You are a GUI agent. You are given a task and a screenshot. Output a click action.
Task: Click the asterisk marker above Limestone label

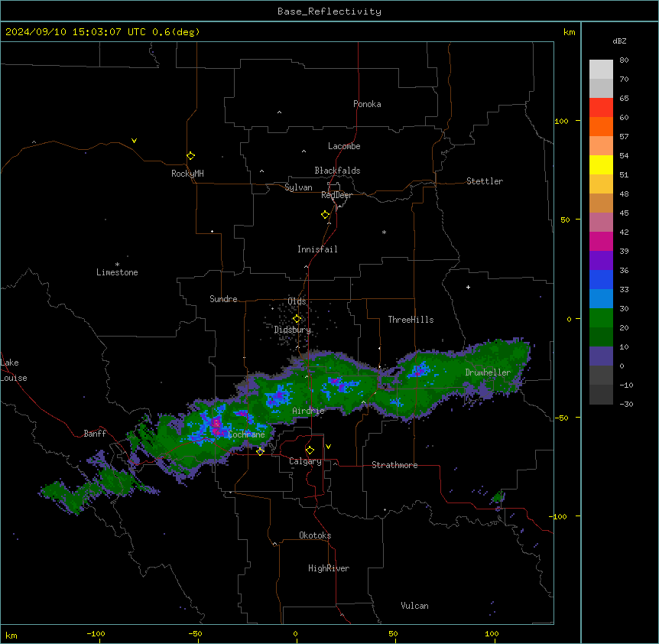click(x=117, y=265)
